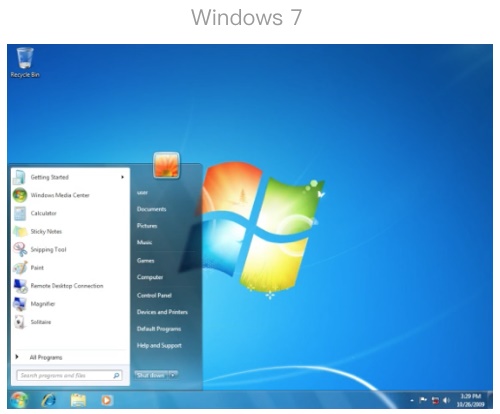This screenshot has height=414, width=500.
Task: Select the Calculator text label
Action: [44, 213]
